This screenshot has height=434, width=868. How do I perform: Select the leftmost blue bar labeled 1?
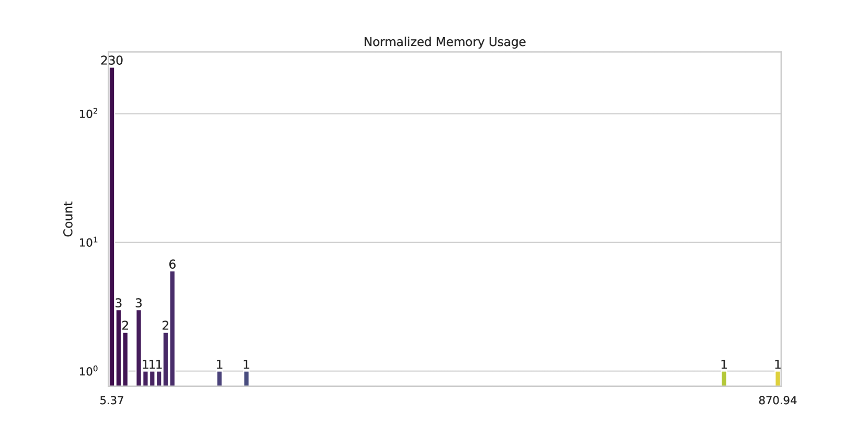click(219, 379)
